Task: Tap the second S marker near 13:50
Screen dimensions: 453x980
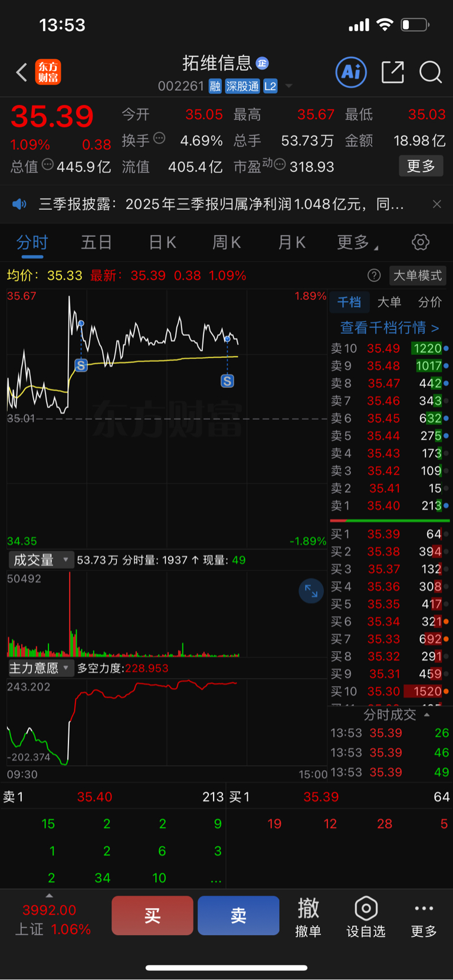Action: coord(227,381)
